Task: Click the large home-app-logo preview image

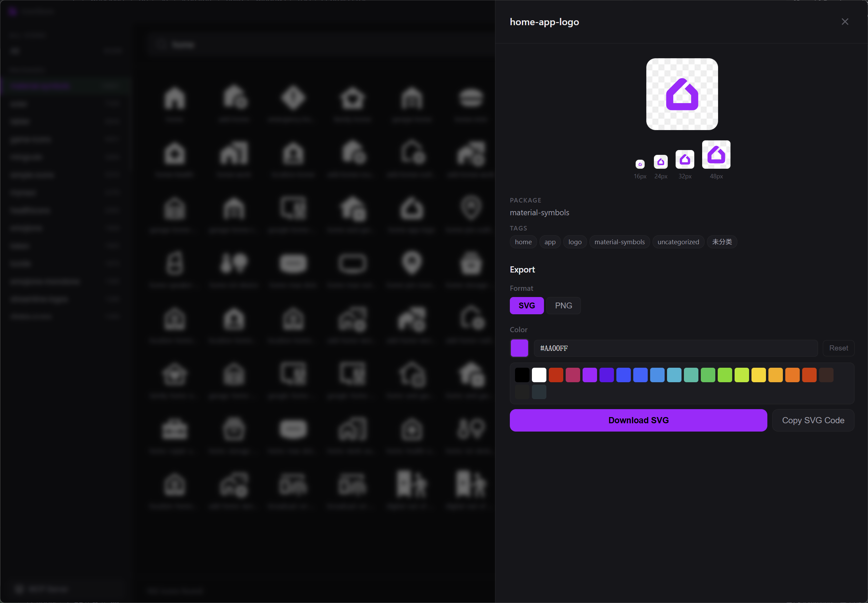Action: coord(682,94)
